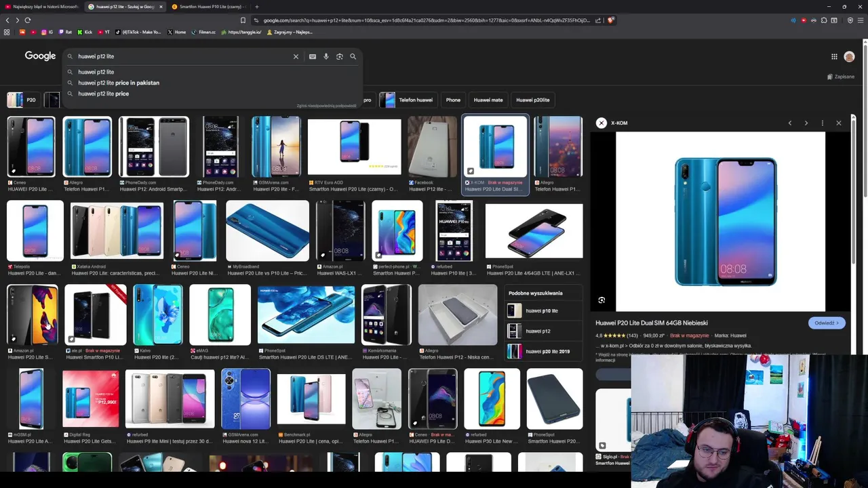
Task: Switch to Smartfon Huawei P10 Lite tab
Action: click(208, 7)
